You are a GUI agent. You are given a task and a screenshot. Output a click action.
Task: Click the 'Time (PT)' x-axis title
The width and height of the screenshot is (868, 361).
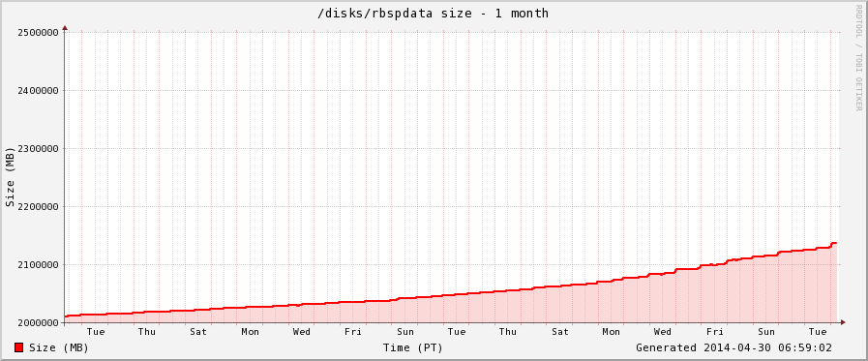(x=413, y=347)
